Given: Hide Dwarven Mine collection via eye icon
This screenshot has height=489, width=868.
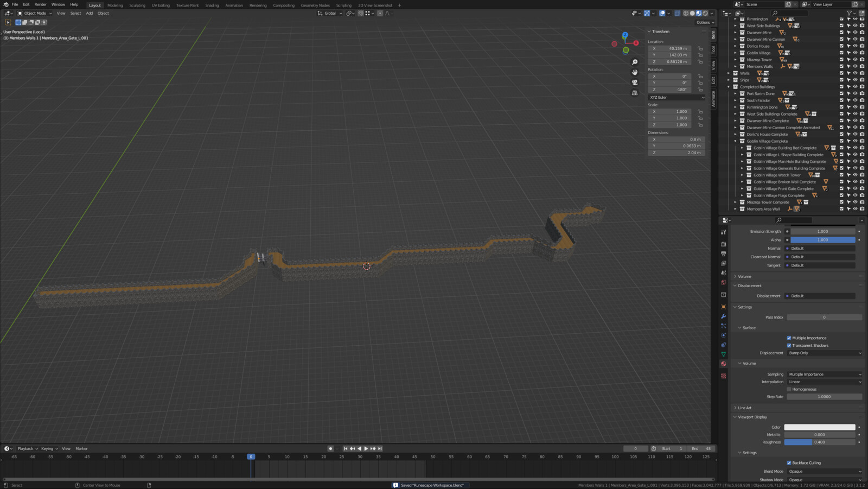Looking at the screenshot, I should click(855, 33).
